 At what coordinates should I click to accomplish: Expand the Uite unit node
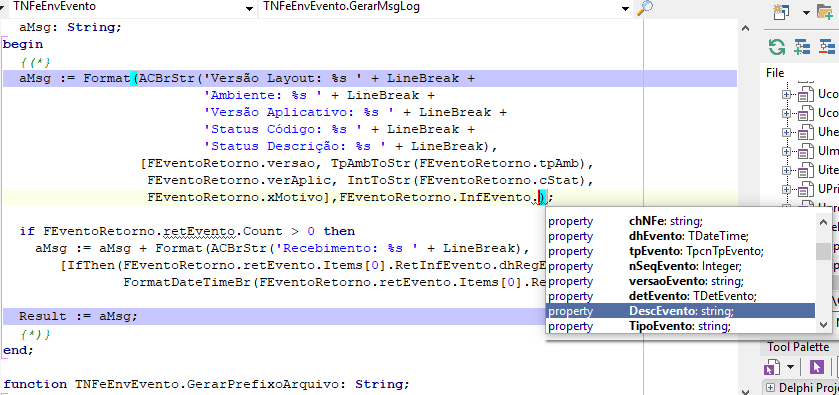[786, 170]
